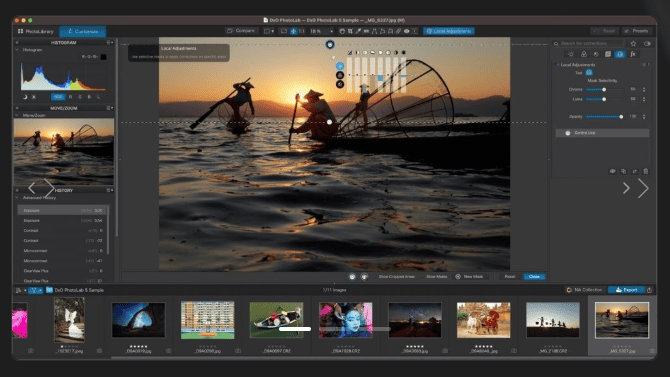
Task: Select the colorful building thumbnail
Action: tap(208, 320)
